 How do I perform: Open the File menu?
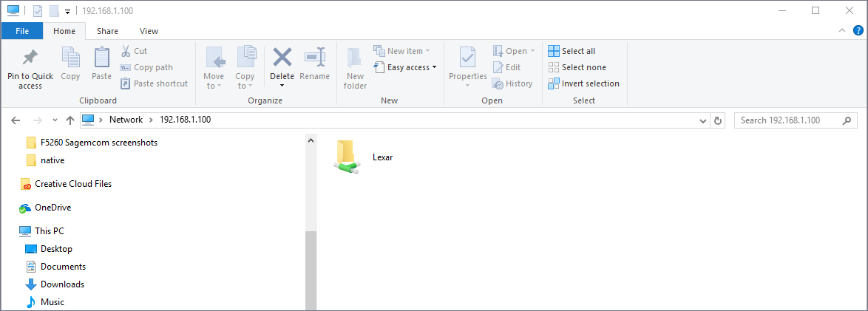pos(22,31)
